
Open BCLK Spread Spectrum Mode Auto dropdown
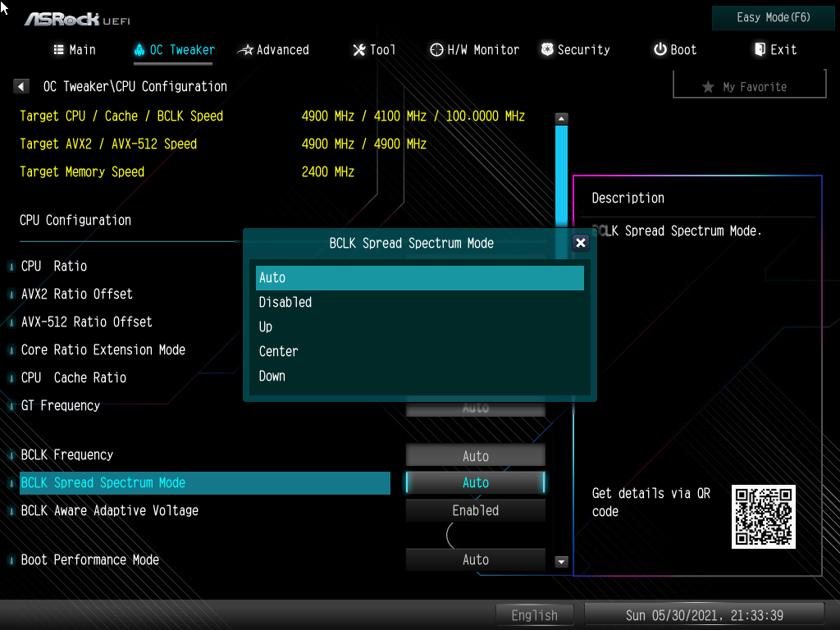point(475,482)
